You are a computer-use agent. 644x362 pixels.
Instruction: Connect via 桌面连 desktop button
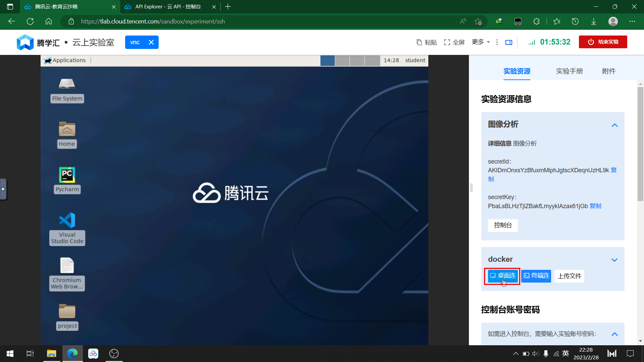(x=502, y=276)
